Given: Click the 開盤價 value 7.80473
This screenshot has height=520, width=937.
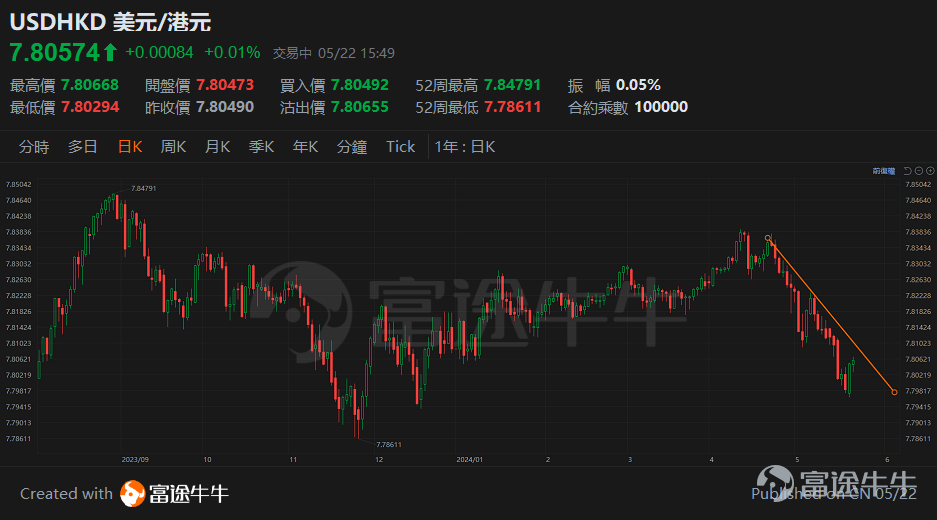Looking at the screenshot, I should pyautogui.click(x=225, y=85).
